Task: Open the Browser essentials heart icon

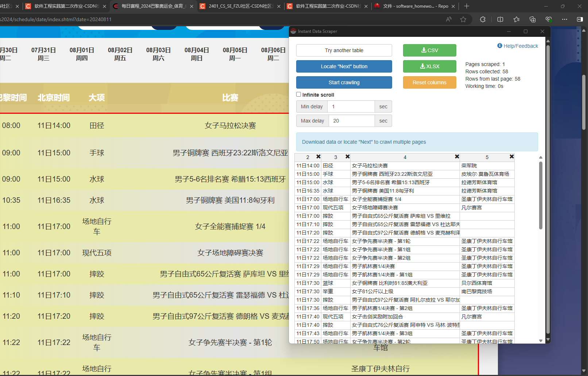Action: 549,19
